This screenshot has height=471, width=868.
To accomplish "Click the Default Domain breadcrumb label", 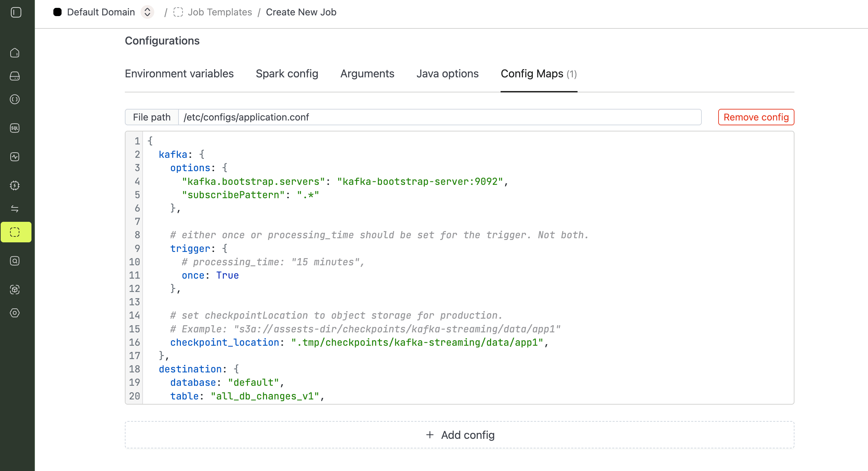I will 101,12.
